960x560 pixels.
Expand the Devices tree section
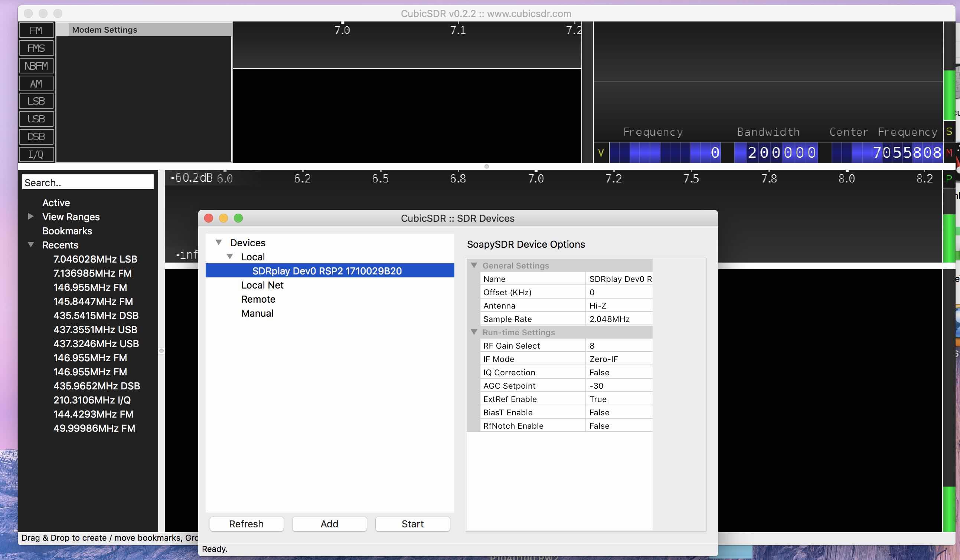[219, 242]
